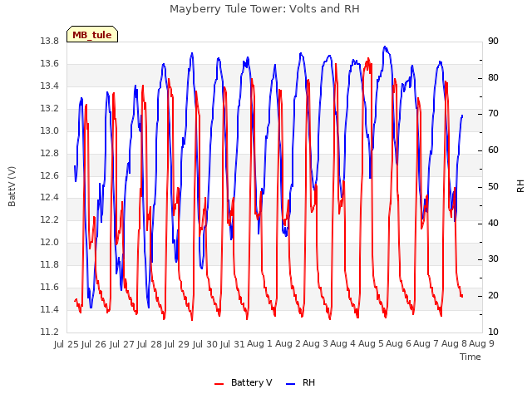Click the 50 right axis value
532x399 pixels.
493,186
